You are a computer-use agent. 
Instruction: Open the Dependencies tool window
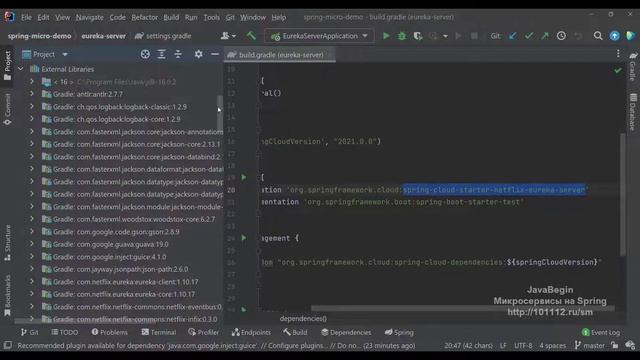click(x=346, y=332)
